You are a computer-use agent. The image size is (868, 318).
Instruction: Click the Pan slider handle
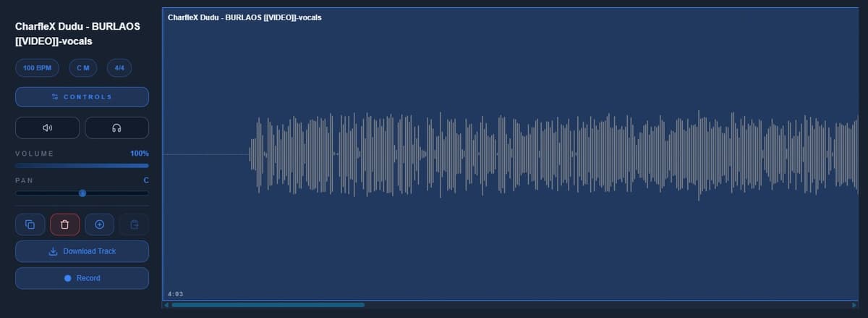point(82,193)
